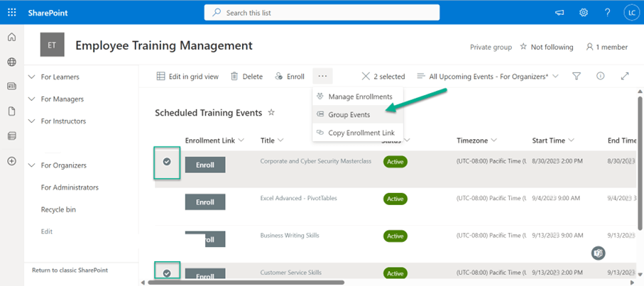
Task: Expand list to full screen view
Action: pyautogui.click(x=625, y=76)
